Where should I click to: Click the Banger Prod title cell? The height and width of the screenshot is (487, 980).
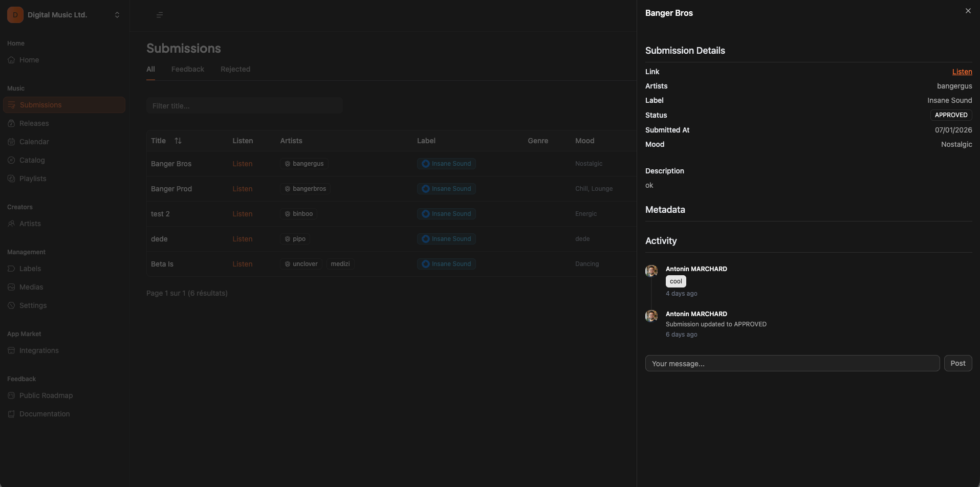pos(171,189)
